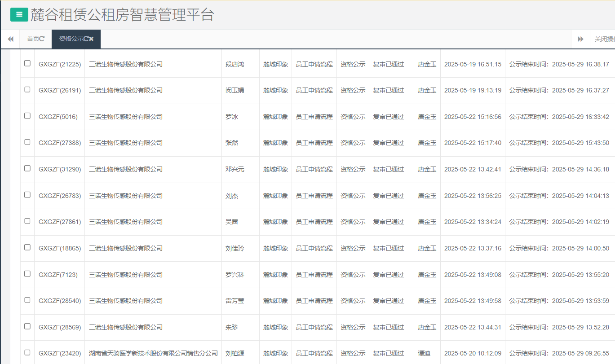Select the checkbox for record GXGZF(23420)
The image size is (615, 364).
(27, 353)
